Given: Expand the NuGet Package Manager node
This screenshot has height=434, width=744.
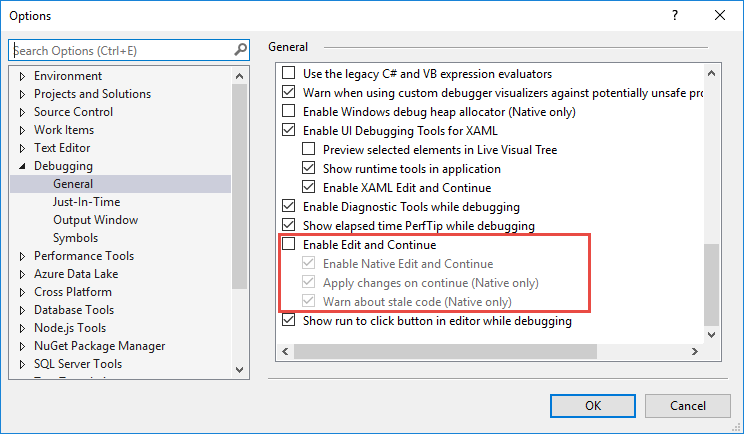Looking at the screenshot, I should [x=23, y=346].
